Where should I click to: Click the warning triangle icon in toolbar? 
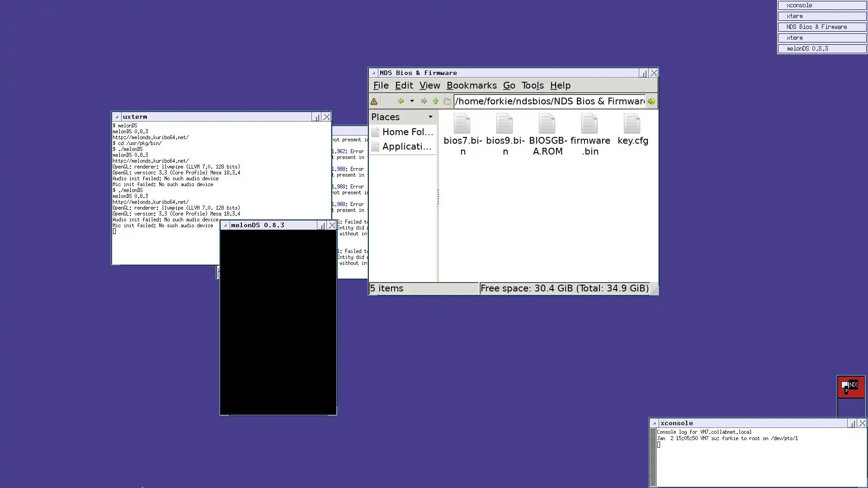[374, 102]
